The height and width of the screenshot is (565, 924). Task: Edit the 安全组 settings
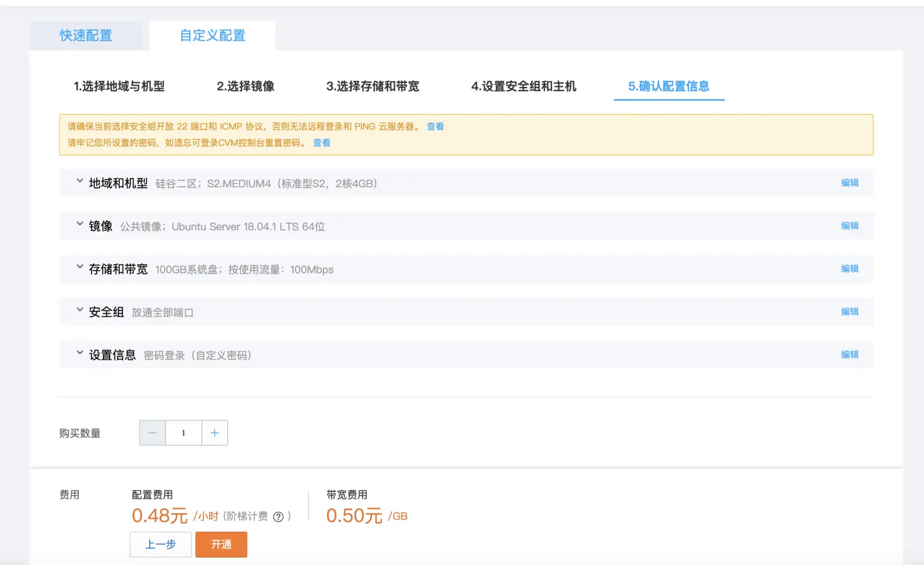click(x=849, y=312)
